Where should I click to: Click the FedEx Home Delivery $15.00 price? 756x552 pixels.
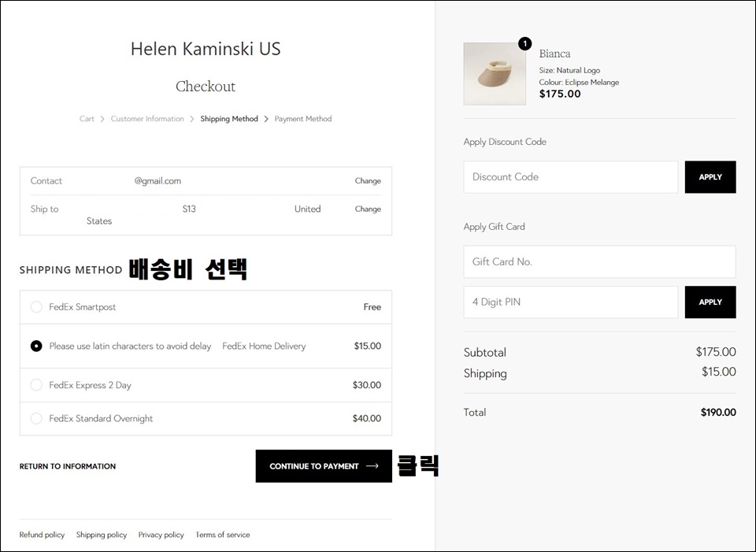(x=368, y=346)
